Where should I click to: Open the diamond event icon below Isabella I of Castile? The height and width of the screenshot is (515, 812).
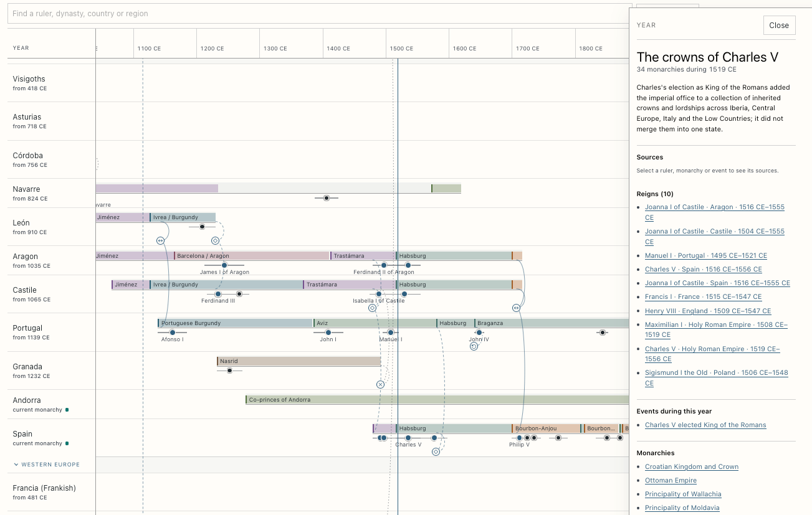click(x=373, y=308)
